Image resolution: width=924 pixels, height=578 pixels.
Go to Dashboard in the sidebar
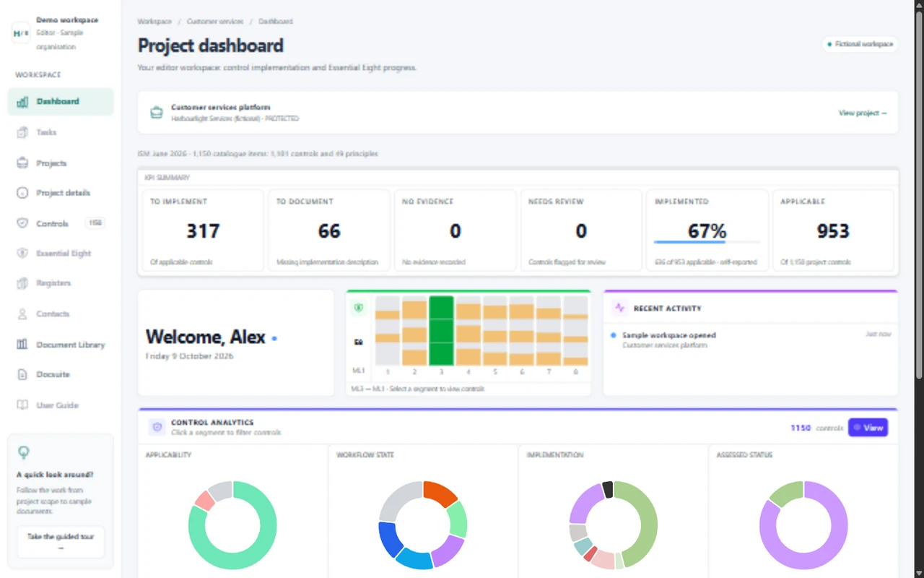61,102
